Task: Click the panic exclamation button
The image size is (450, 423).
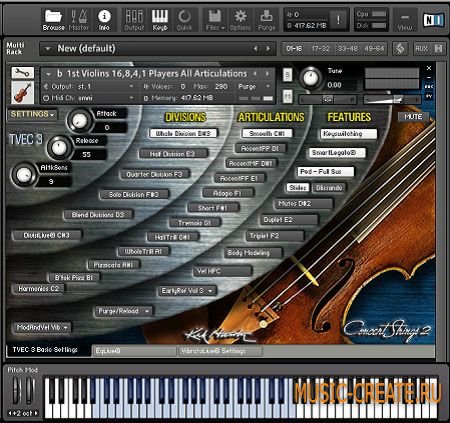Action: [338, 20]
